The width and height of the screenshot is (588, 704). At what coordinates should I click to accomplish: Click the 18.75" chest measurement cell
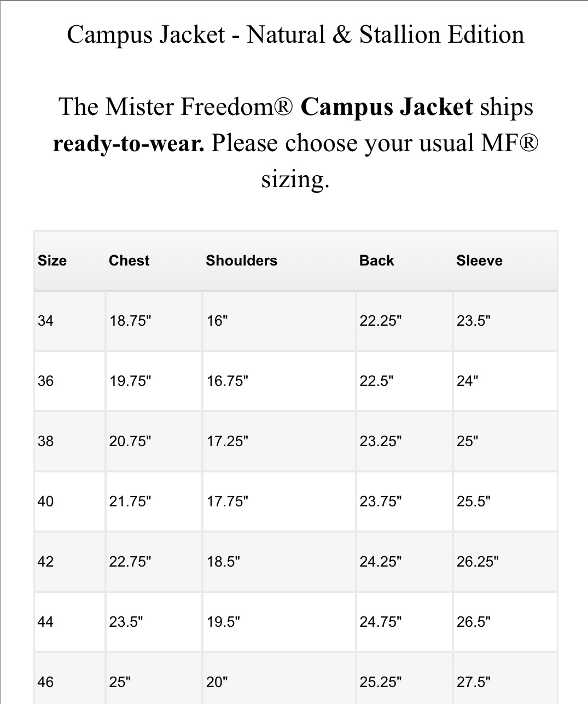coord(154,321)
